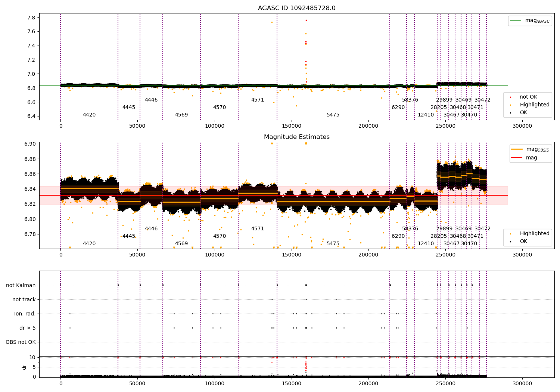Viewport: 560px width, 392px height.
Task: Click the 6.84 y-axis tick label
Action: click(x=30, y=189)
